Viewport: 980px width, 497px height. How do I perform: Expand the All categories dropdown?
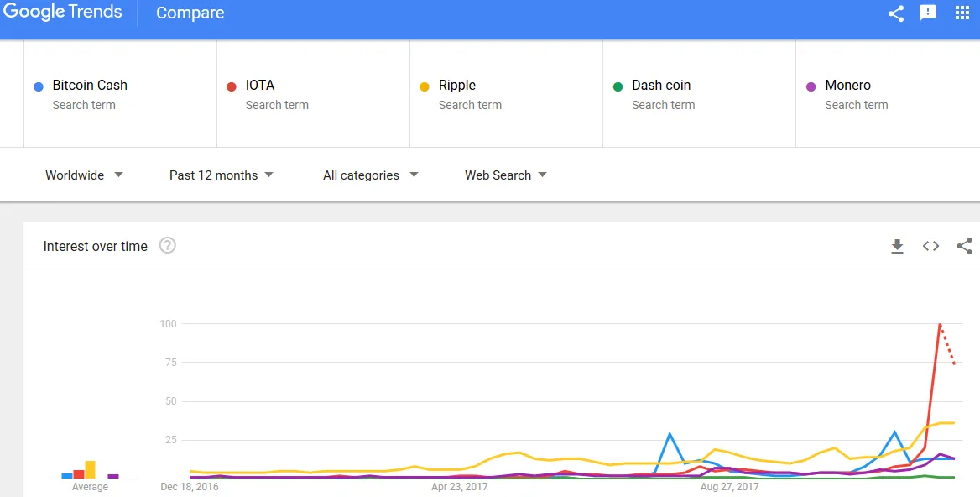point(371,175)
